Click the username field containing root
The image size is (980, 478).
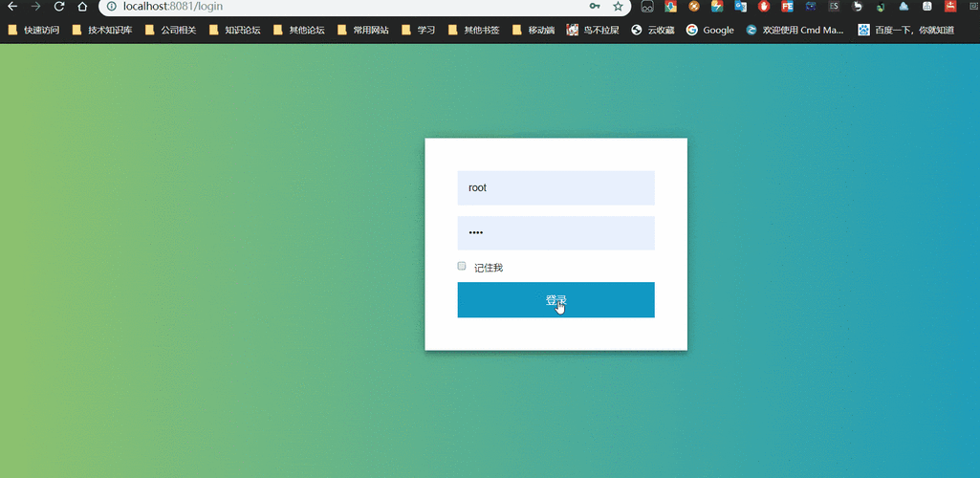pyautogui.click(x=555, y=188)
